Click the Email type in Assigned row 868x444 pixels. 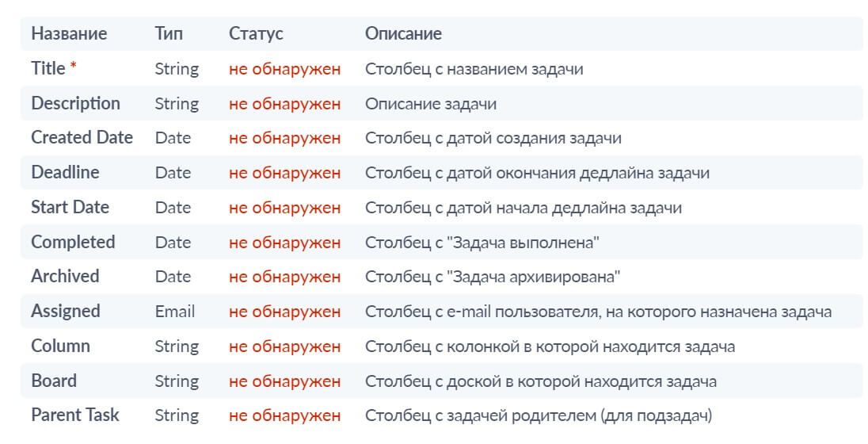pos(175,312)
